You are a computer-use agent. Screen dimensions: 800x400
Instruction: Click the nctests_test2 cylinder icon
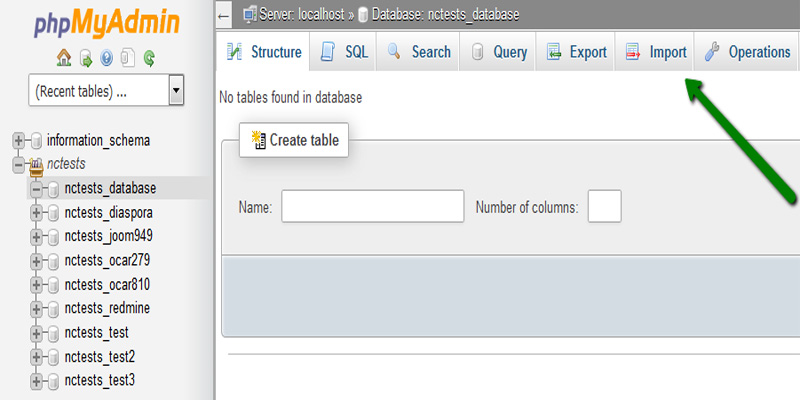[54, 357]
